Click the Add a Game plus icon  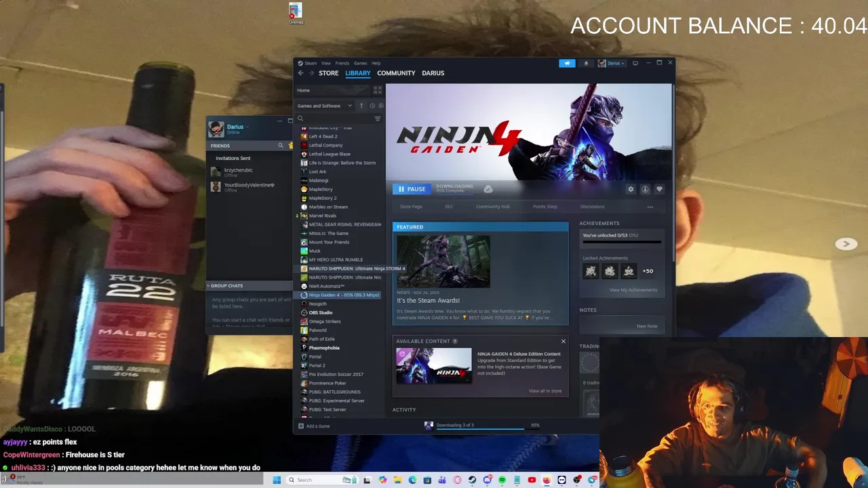tap(301, 426)
